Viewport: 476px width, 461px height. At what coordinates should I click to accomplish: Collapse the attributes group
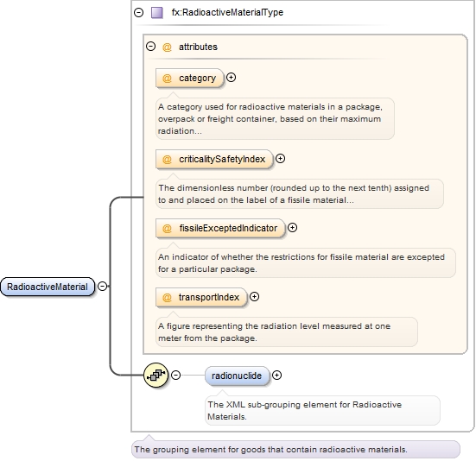151,47
